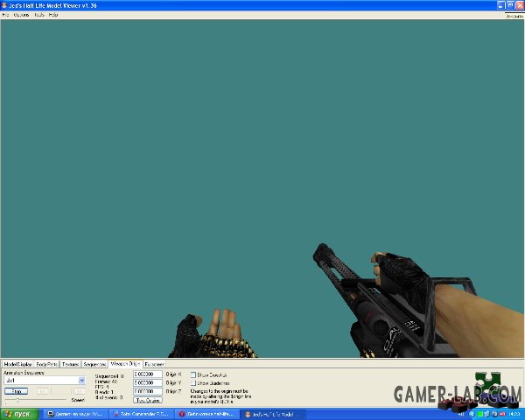Switch to the Sequences tab
Image resolution: width=525 pixels, height=420 pixels.
pyautogui.click(x=94, y=364)
